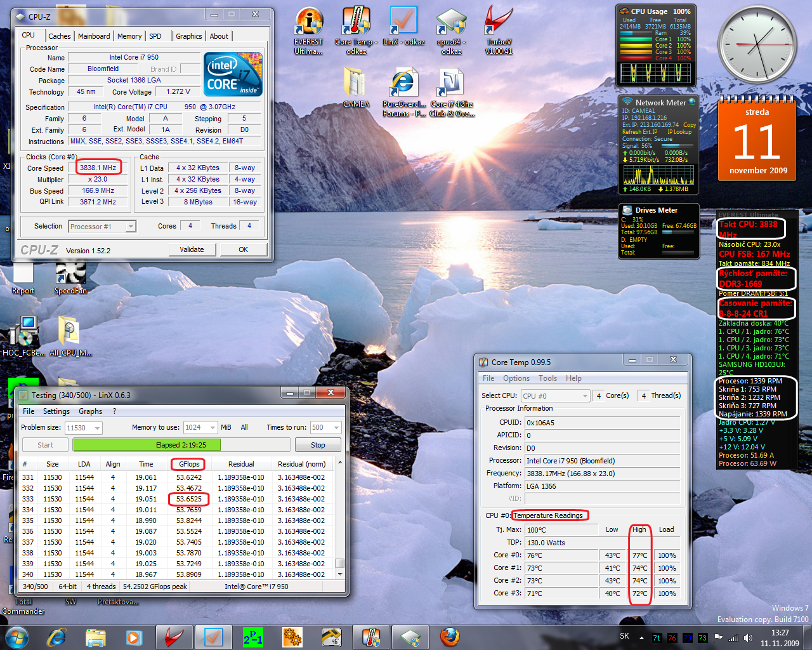
Task: Switch to the Mainboard tab in CPU-Z
Action: tap(94, 36)
